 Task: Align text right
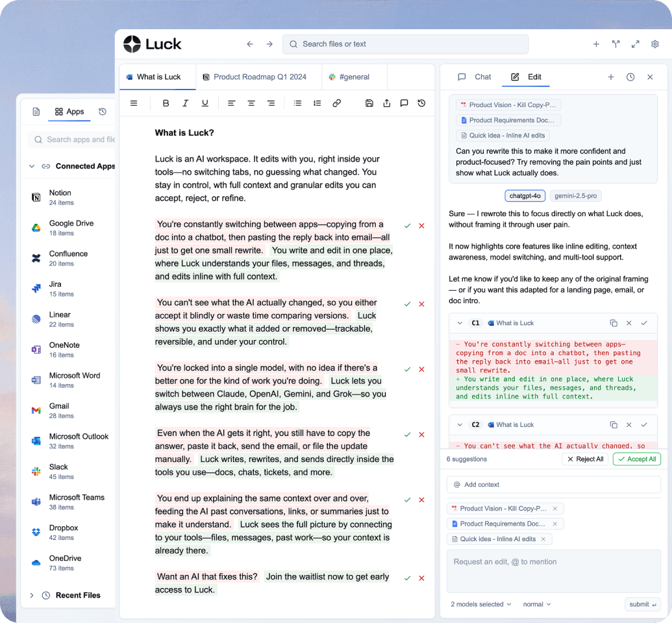click(x=271, y=103)
